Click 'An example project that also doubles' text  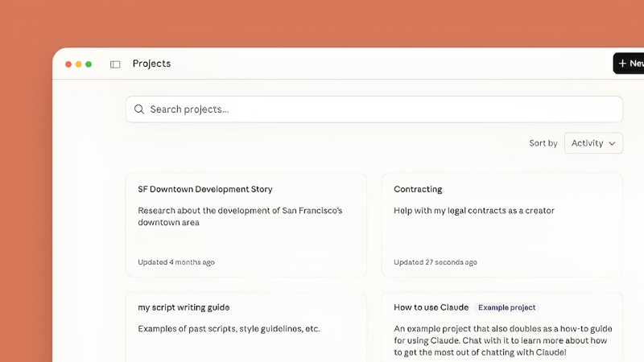tap(502, 340)
